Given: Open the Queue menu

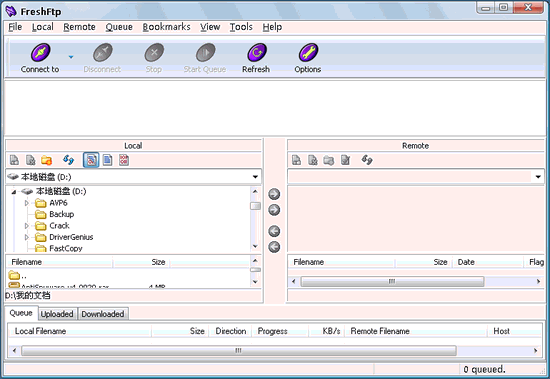Looking at the screenshot, I should pyautogui.click(x=119, y=27).
